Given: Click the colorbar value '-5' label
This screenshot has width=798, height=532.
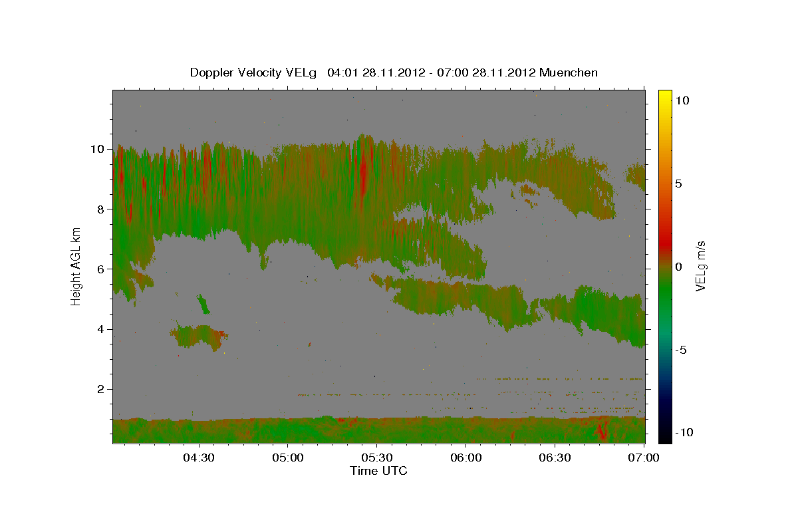Looking at the screenshot, I should [x=682, y=350].
